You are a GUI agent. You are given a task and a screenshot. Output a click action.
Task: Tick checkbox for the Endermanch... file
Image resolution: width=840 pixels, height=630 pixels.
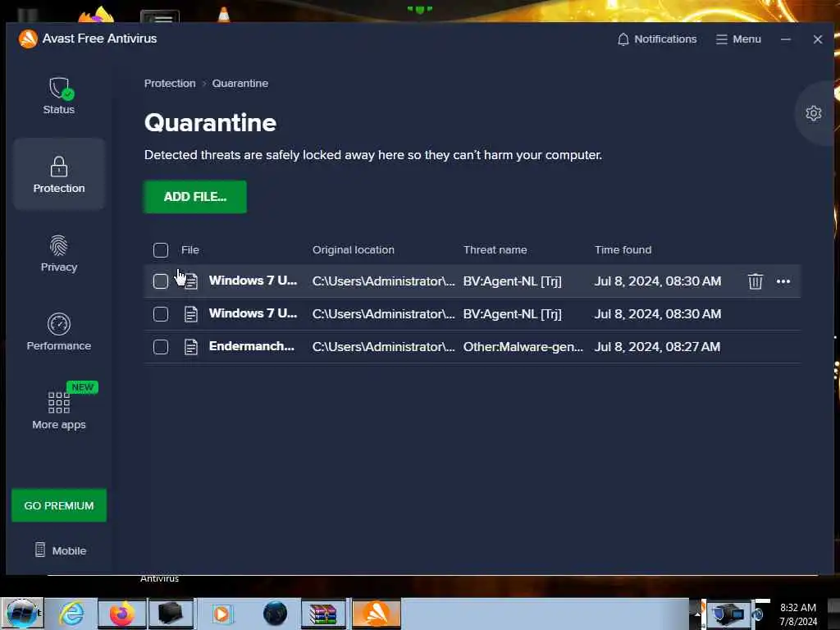coord(161,347)
